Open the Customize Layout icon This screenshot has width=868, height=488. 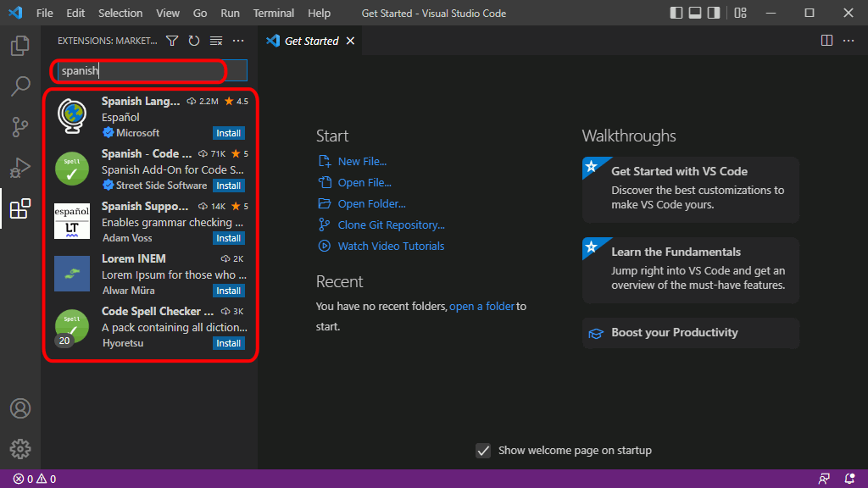click(740, 13)
